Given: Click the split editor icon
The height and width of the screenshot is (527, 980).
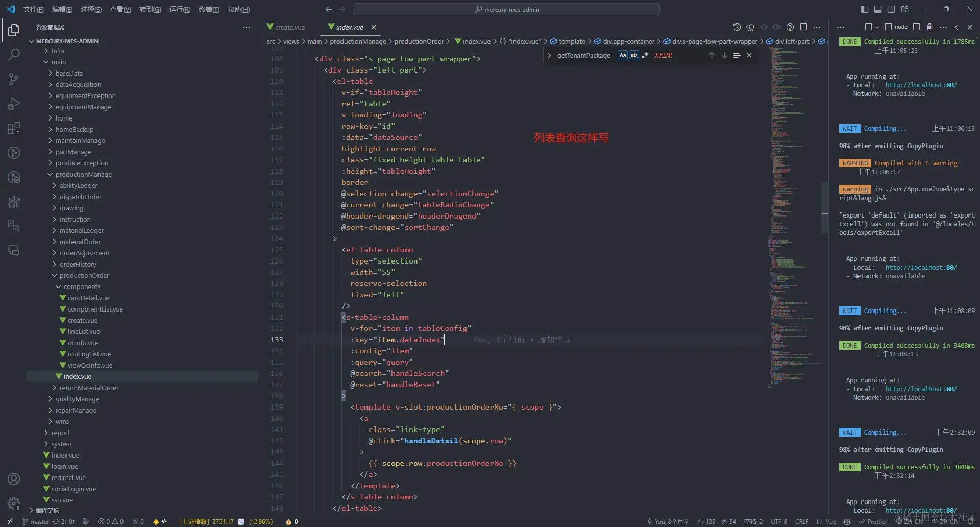Looking at the screenshot, I should [x=803, y=27].
